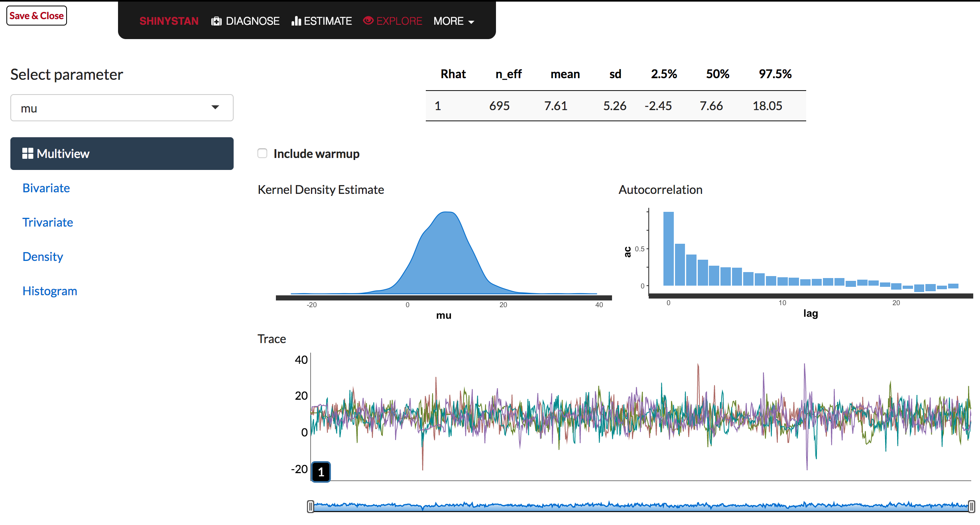The height and width of the screenshot is (525, 980).
Task: Click the Autocorrelation bar chart
Action: (809, 255)
